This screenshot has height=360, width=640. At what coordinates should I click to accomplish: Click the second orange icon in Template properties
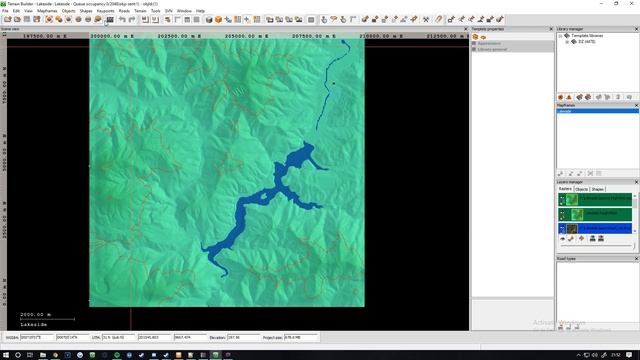pyautogui.click(x=483, y=37)
